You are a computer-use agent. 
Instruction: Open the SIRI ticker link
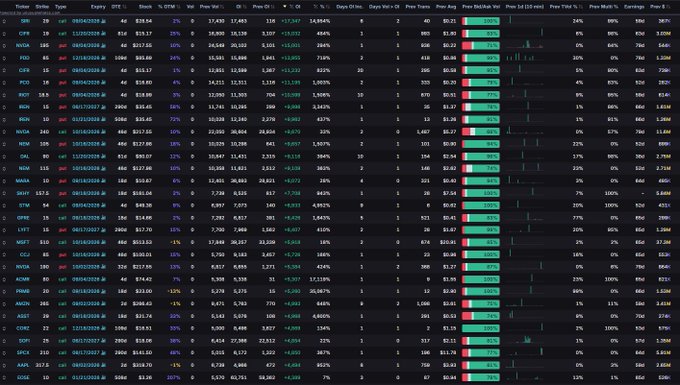pyautogui.click(x=25, y=21)
